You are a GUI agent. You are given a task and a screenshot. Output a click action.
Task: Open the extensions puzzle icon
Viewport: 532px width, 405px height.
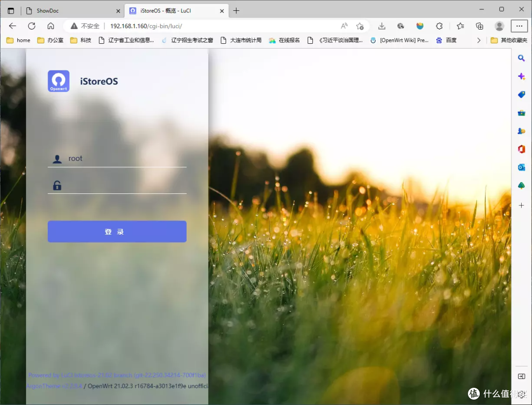[x=439, y=26]
